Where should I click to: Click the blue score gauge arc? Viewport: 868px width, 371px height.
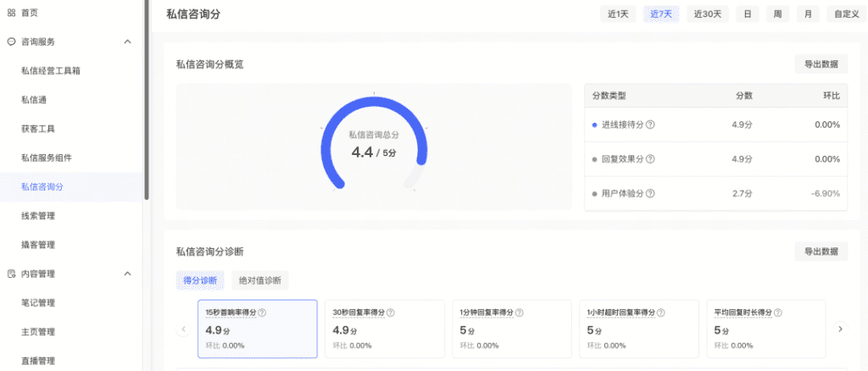(374, 102)
